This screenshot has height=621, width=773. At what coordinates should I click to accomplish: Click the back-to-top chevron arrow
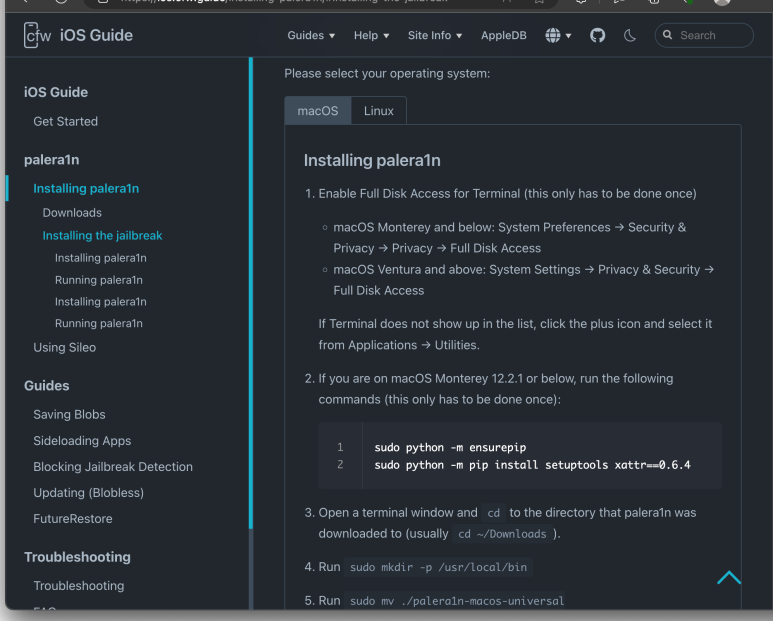tap(729, 578)
